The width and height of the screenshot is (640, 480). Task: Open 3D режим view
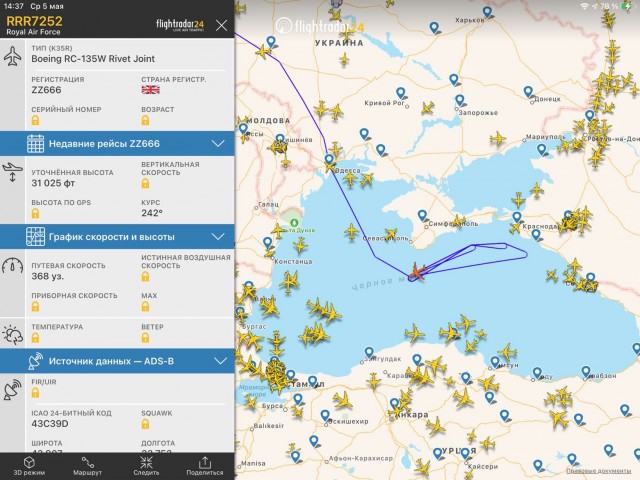[x=29, y=466]
